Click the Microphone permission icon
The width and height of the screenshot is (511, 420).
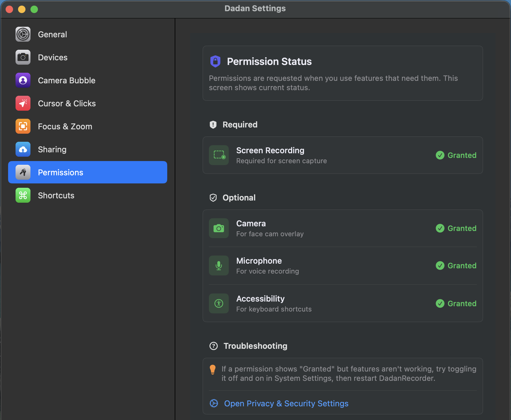219,265
